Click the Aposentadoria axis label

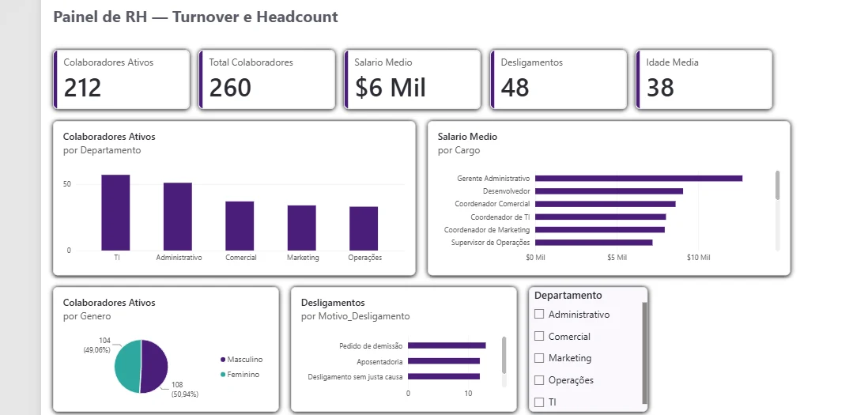click(379, 361)
